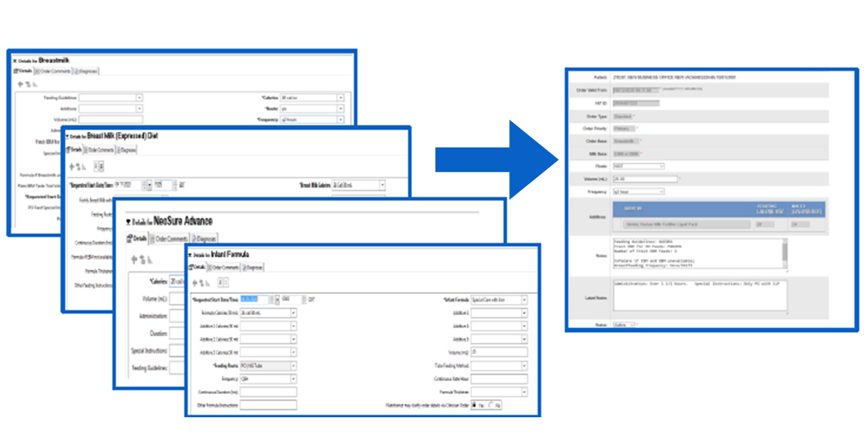Collapse the Breastmilk details section arrow
Screen dimensions: 868x441
(15, 60)
